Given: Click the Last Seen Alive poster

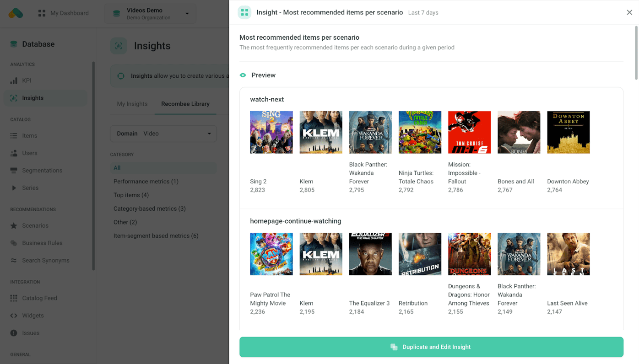Looking at the screenshot, I should click(x=568, y=254).
